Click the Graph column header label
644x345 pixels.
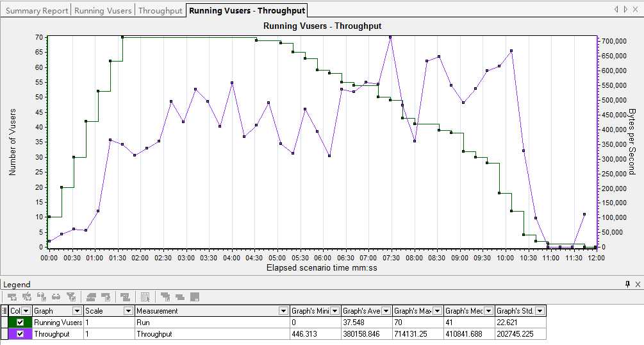coord(43,311)
